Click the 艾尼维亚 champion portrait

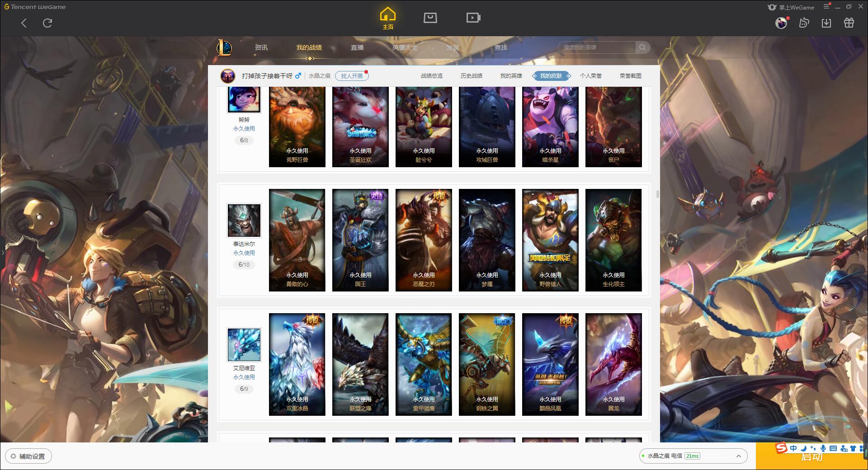(244, 344)
